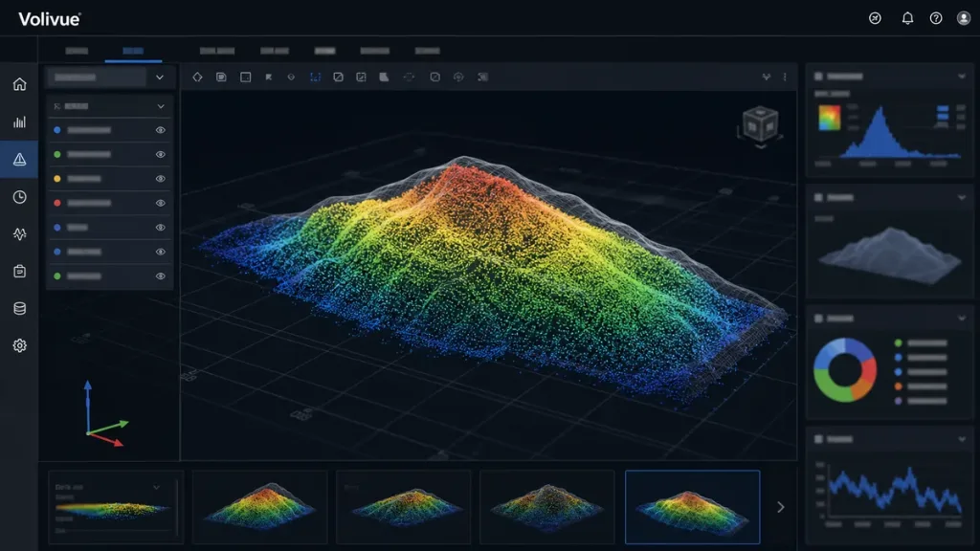Click the red peak of the 3D point cloud
Image resolution: width=980 pixels, height=551 pixels.
tap(466, 175)
